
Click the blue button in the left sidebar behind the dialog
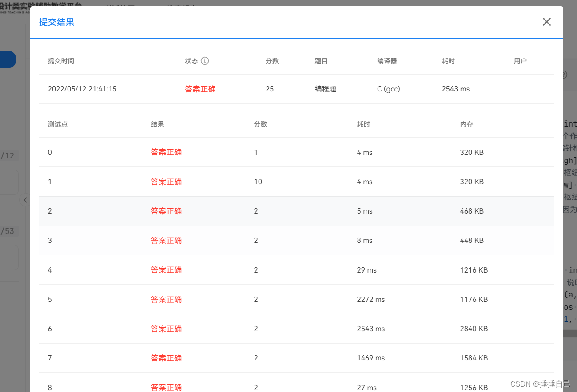click(x=8, y=59)
